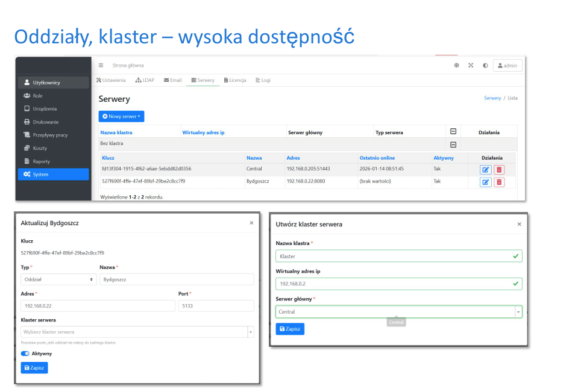Click the Central server key text

click(x=146, y=169)
